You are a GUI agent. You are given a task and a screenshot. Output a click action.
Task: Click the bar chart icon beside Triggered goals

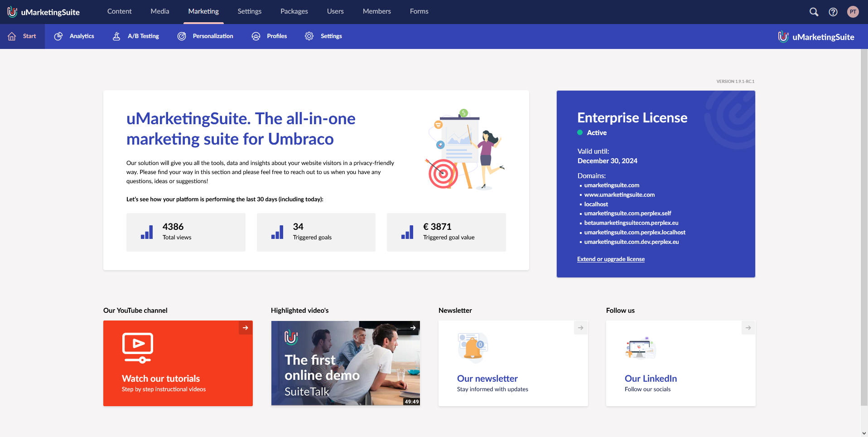(277, 232)
